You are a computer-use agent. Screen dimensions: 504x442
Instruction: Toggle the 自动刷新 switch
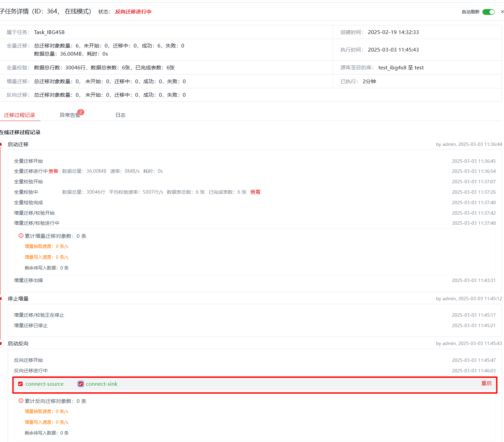[x=488, y=12]
